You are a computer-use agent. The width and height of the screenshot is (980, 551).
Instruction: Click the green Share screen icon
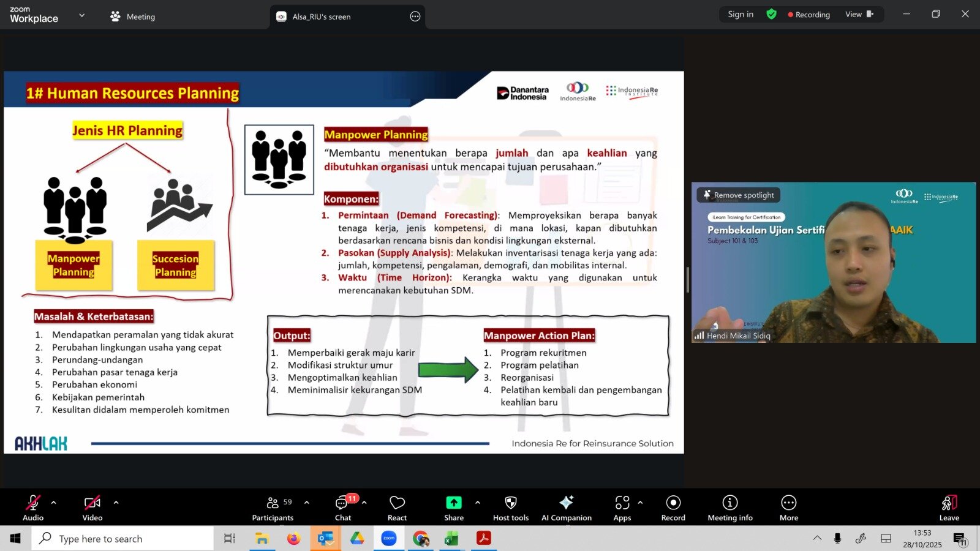click(x=454, y=503)
